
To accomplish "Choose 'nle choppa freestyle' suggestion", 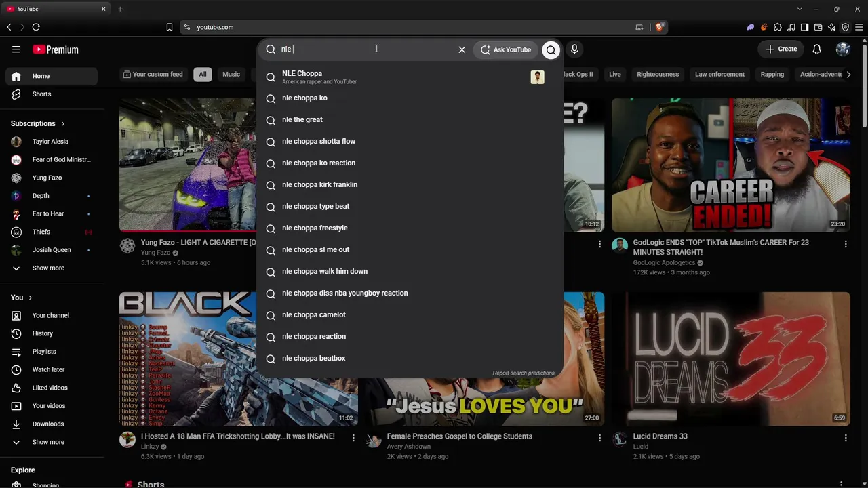I will click(x=410, y=228).
